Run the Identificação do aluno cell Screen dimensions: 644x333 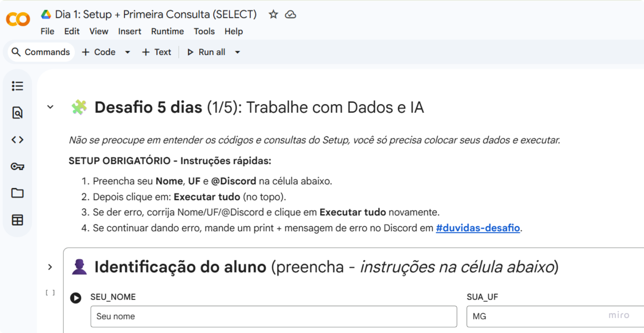(x=76, y=298)
